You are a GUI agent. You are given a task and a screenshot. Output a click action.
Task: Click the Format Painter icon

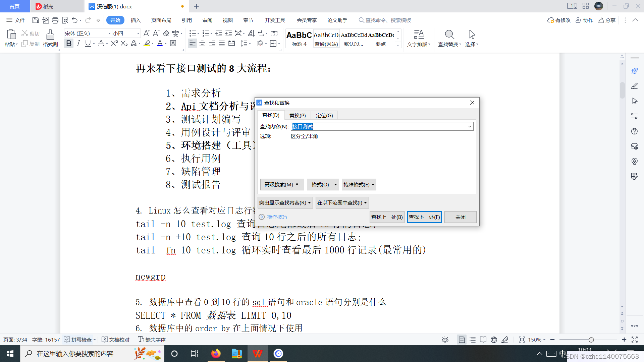click(50, 35)
